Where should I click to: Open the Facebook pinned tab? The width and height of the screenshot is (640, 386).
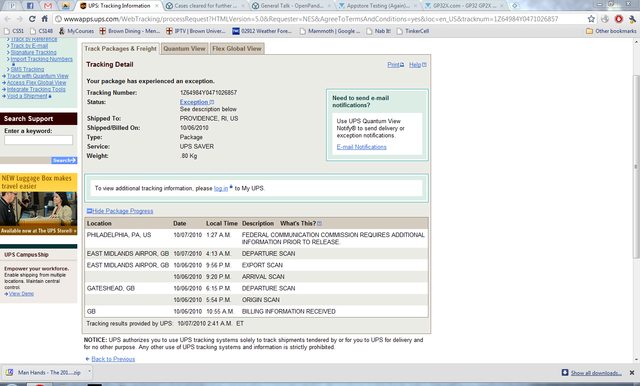[30, 6]
